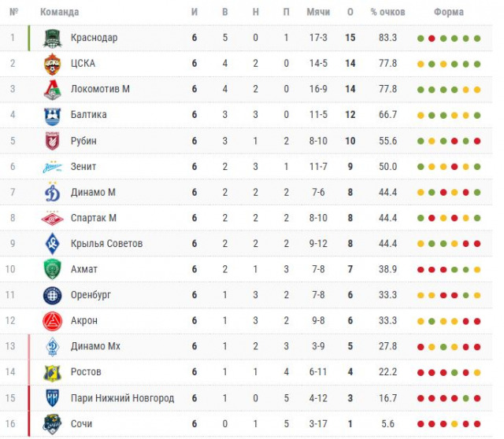This screenshot has height=439, width=504.
Task: Open the Динамо М team link
Action: click(93, 193)
